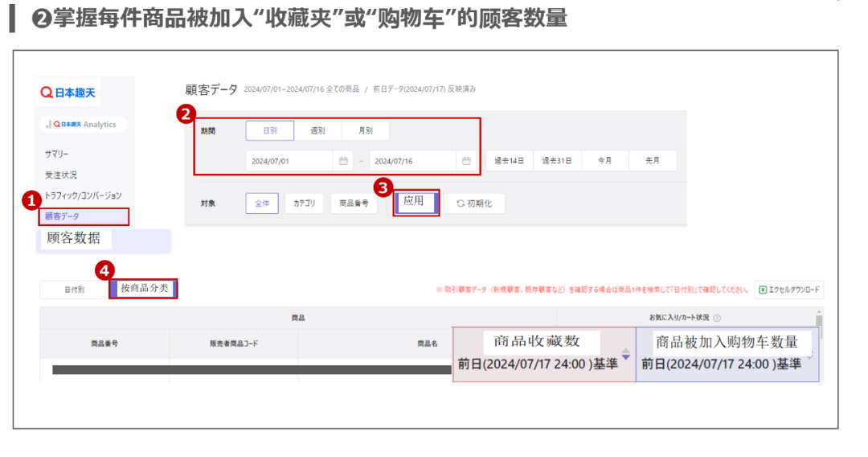Open Analytics label with chart icon
The image size is (868, 457).
click(x=83, y=125)
